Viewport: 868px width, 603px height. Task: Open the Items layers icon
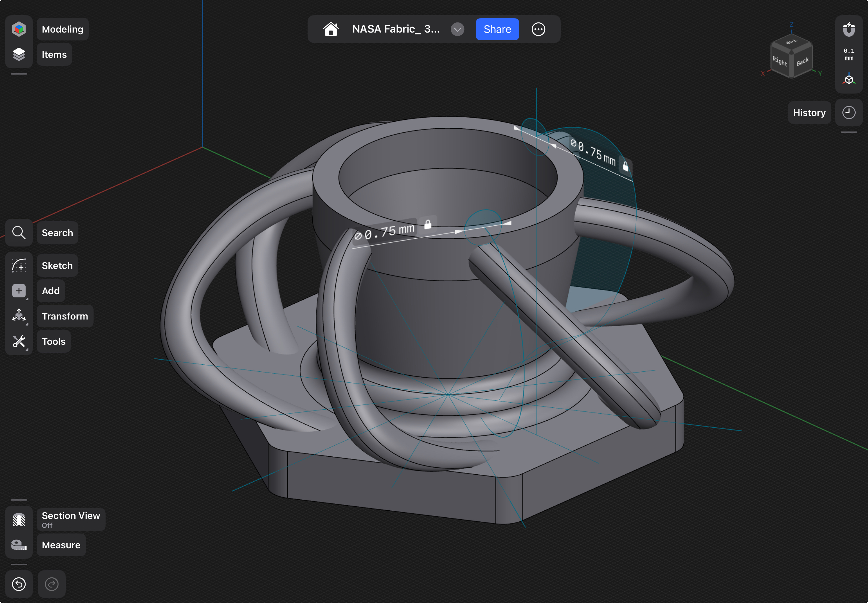pyautogui.click(x=19, y=54)
